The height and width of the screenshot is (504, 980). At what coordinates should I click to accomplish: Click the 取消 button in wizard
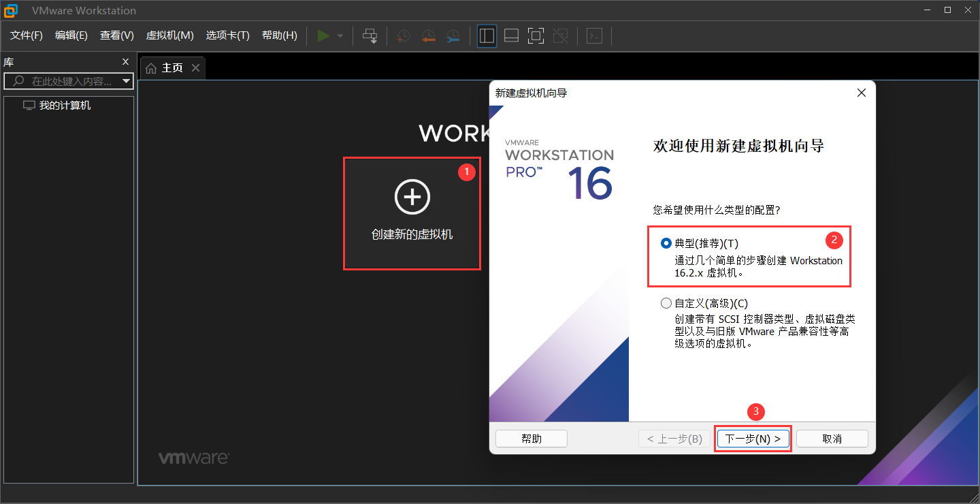[x=832, y=439]
